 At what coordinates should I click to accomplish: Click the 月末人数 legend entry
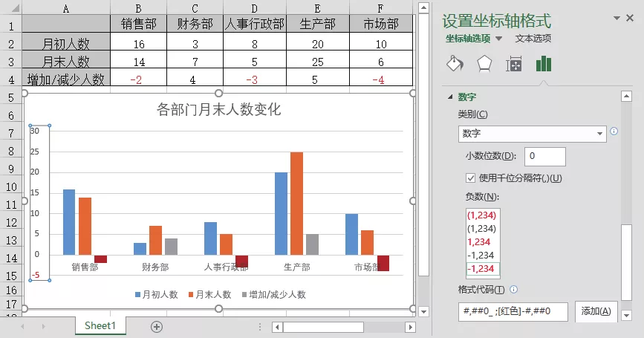click(x=210, y=295)
